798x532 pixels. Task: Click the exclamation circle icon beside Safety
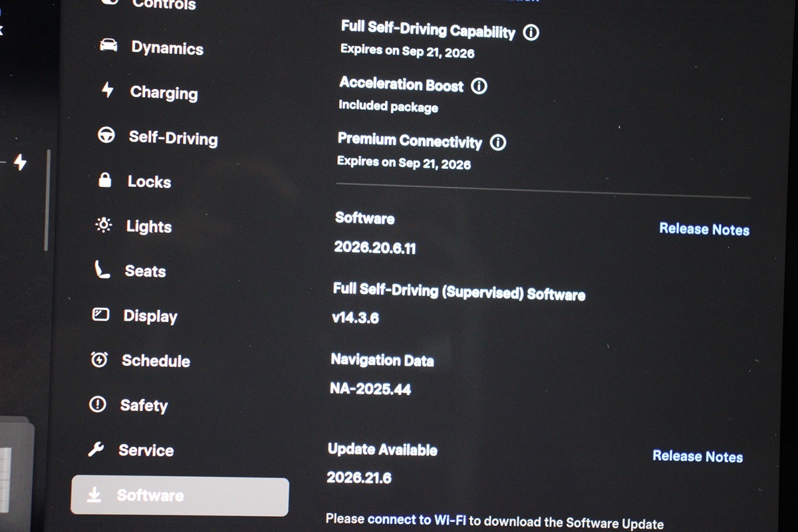coord(98,404)
